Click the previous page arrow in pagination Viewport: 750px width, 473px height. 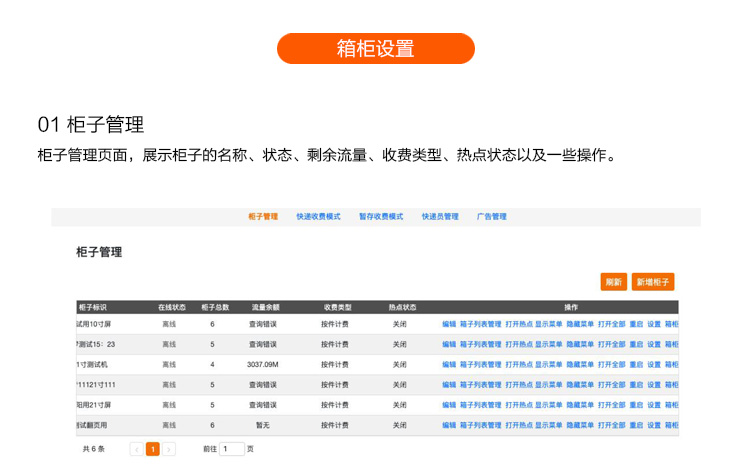tap(136, 450)
